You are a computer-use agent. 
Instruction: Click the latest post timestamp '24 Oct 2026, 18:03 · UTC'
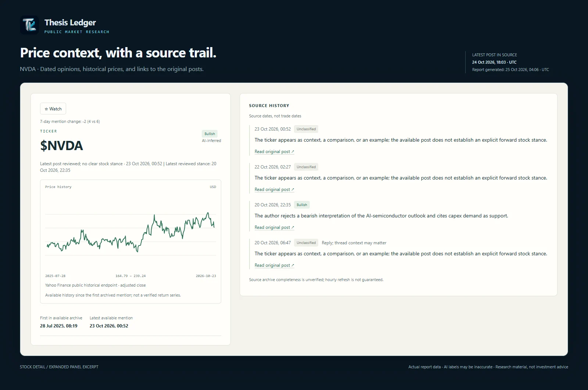(494, 62)
